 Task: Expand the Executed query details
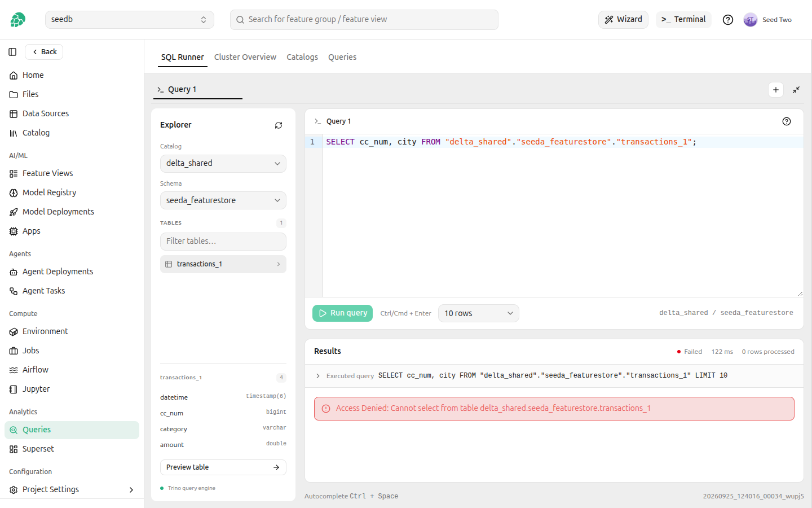(x=318, y=376)
